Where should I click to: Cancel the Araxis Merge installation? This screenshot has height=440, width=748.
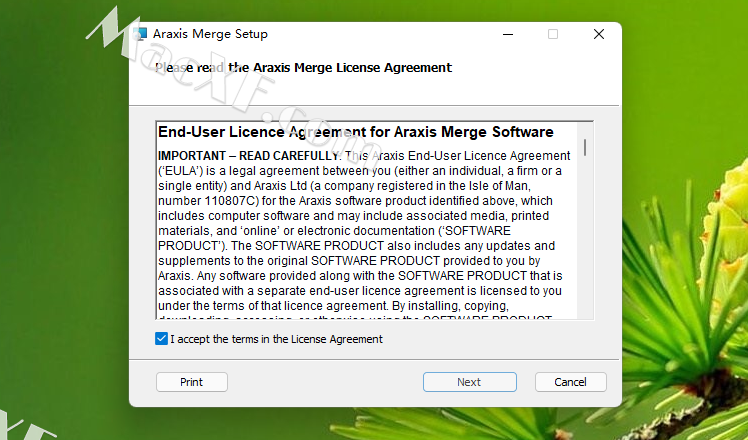point(571,382)
